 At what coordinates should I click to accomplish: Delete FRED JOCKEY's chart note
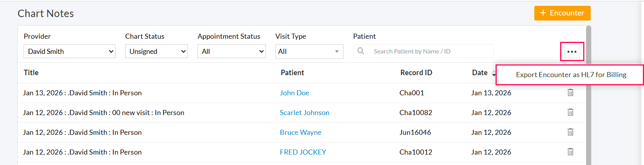pos(570,152)
